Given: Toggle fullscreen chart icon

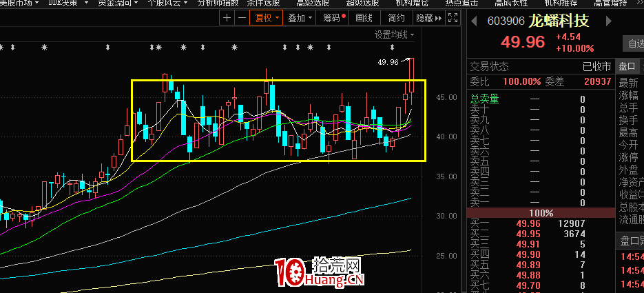Looking at the screenshot, I should click(453, 18).
